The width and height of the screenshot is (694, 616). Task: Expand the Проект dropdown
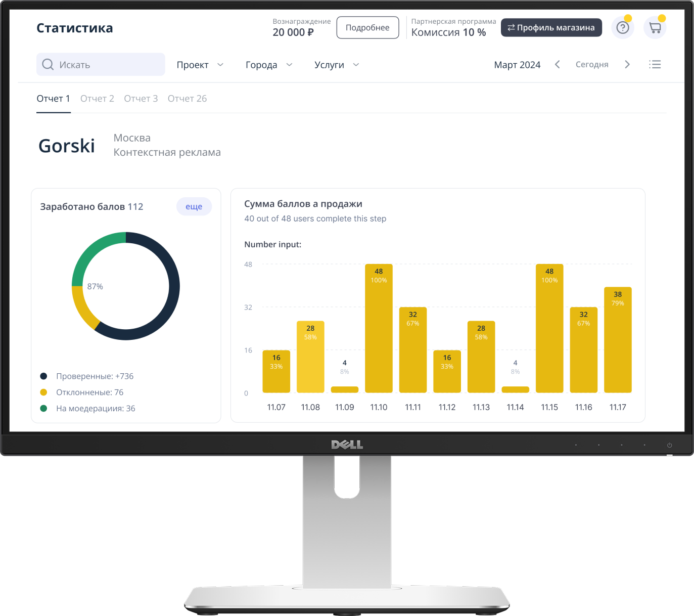[200, 65]
